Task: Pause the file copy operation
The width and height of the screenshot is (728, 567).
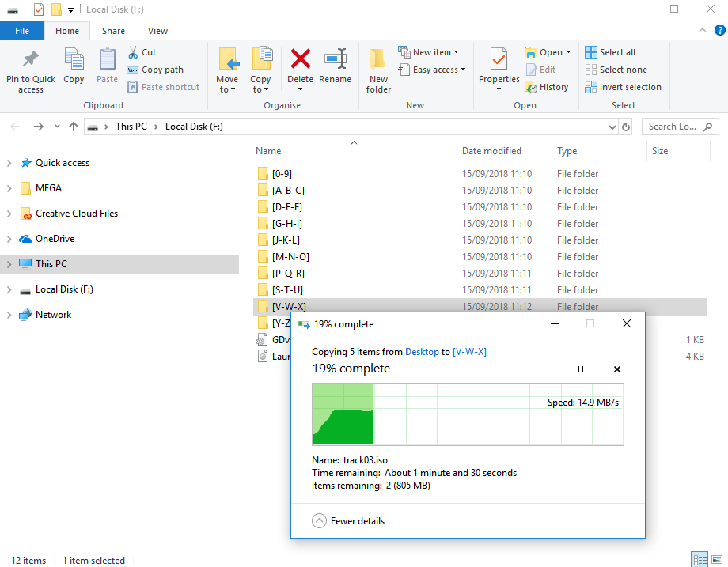Action: [x=580, y=369]
